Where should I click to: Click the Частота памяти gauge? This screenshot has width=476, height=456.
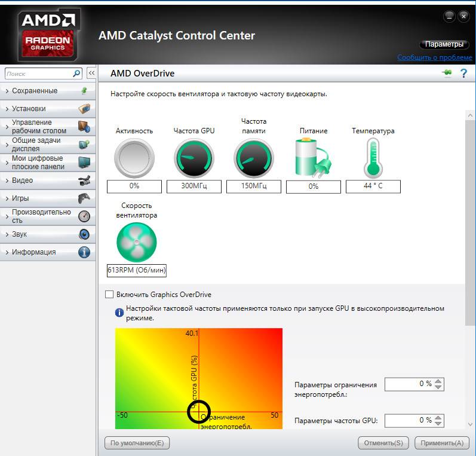click(x=254, y=158)
